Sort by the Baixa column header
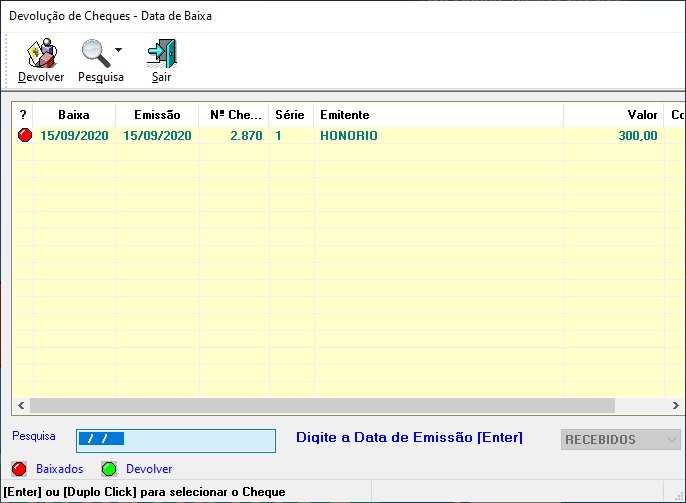 pyautogui.click(x=74, y=115)
